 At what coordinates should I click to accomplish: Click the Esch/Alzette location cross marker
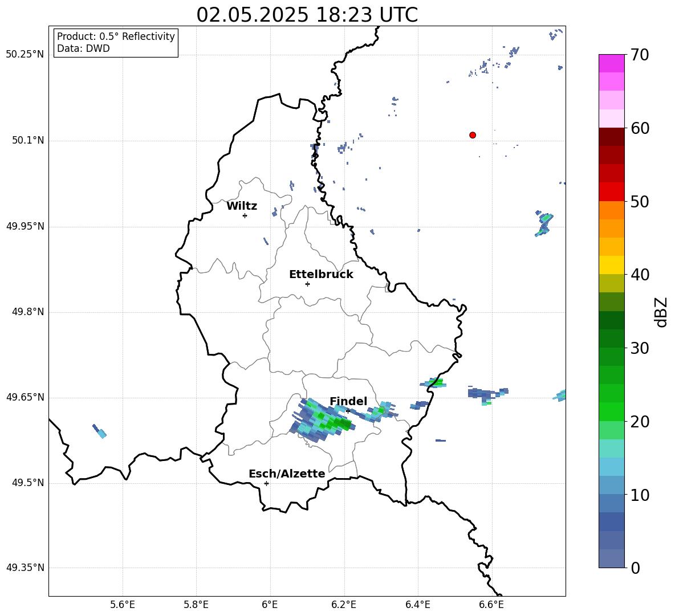[x=266, y=483]
